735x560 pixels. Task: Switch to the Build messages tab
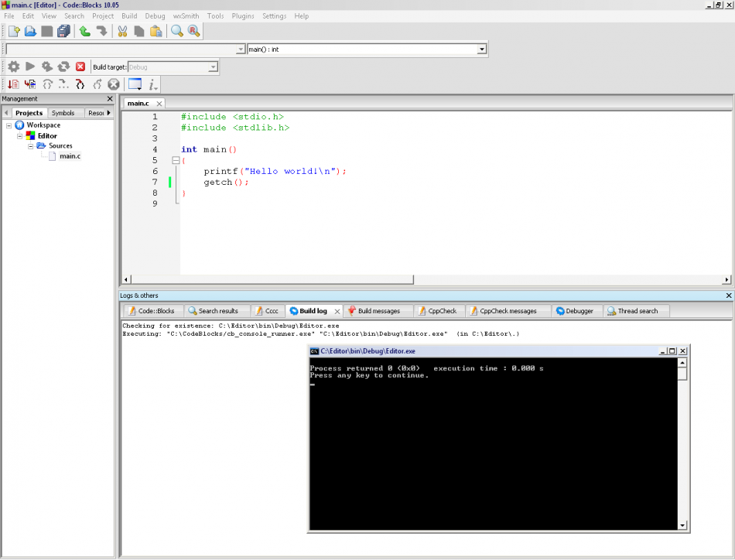coord(379,311)
